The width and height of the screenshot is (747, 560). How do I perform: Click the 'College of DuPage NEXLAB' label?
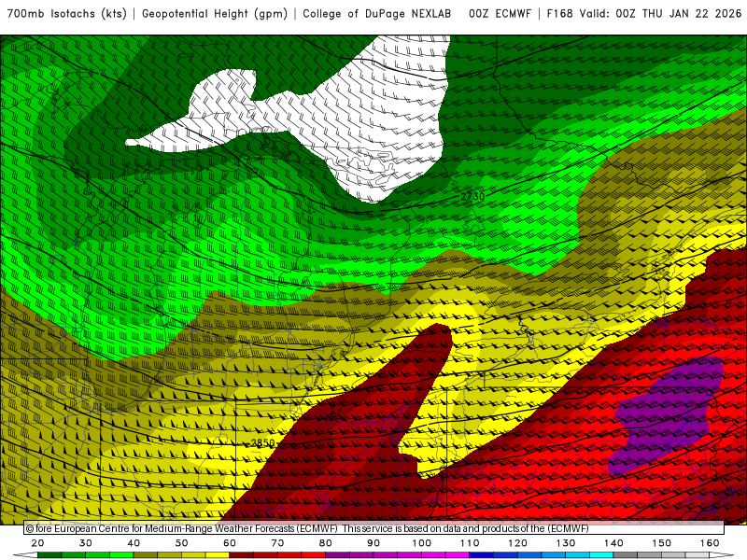pyautogui.click(x=377, y=14)
